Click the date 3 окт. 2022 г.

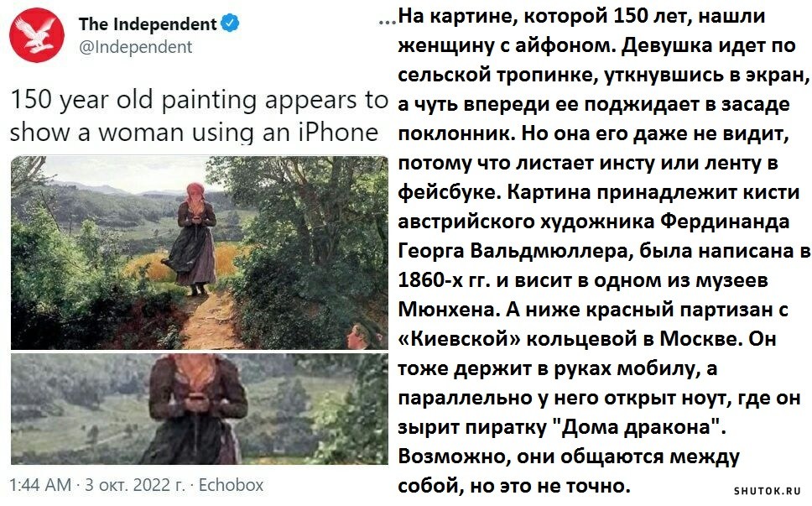135,485
